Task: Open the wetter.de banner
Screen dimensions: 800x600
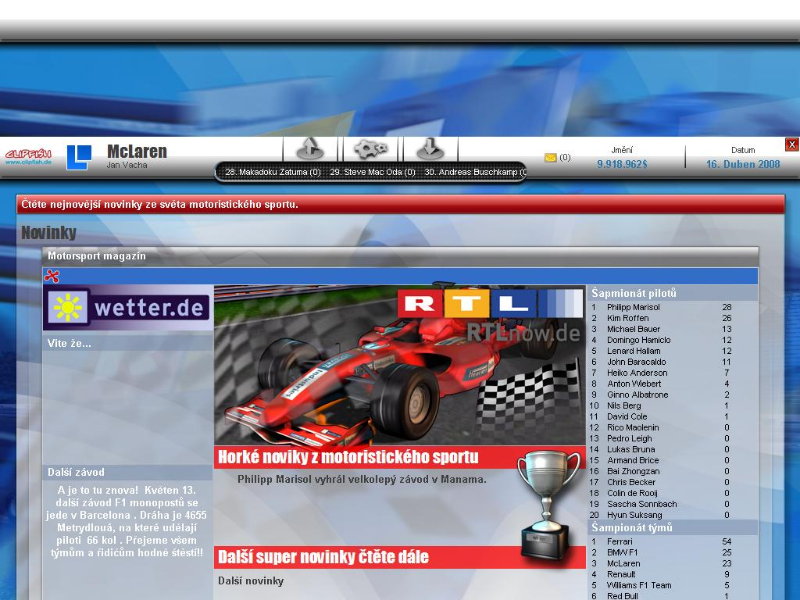Action: point(127,308)
